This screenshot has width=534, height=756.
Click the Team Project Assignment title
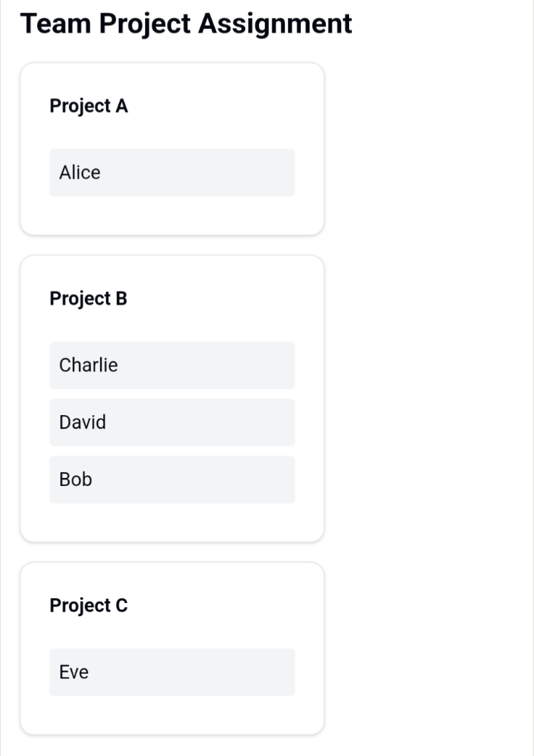tap(186, 24)
